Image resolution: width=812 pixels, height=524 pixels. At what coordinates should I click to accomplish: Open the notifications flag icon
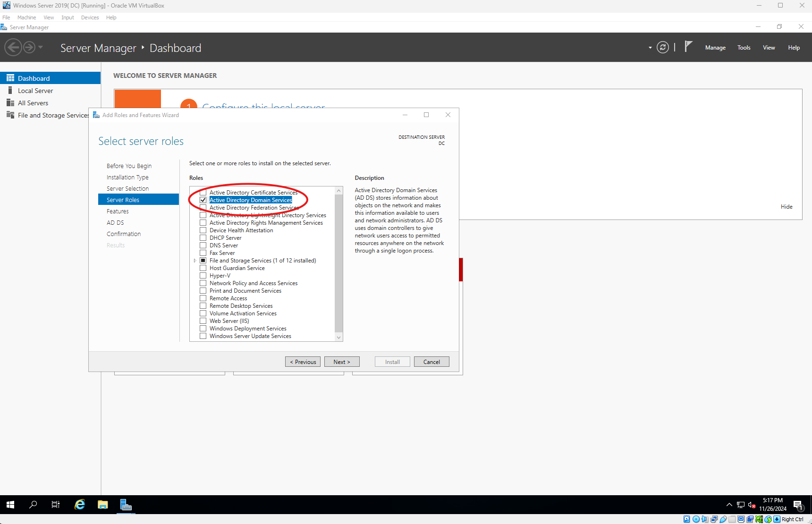coord(688,46)
